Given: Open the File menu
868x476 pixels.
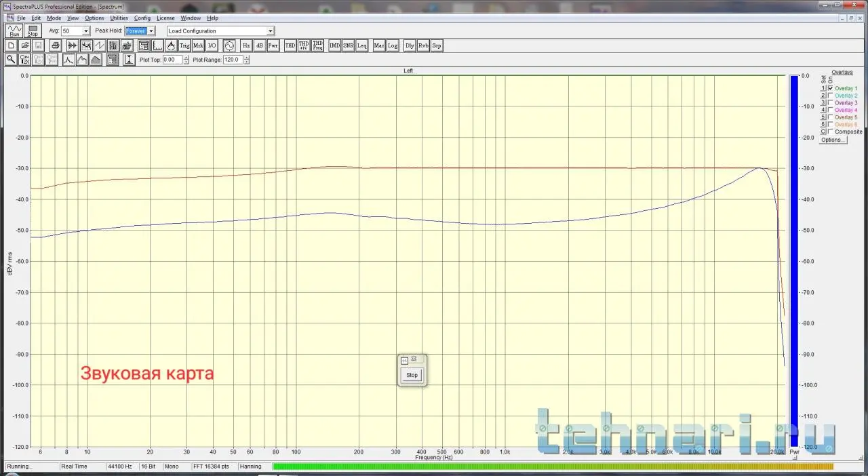Looking at the screenshot, I should pyautogui.click(x=21, y=18).
